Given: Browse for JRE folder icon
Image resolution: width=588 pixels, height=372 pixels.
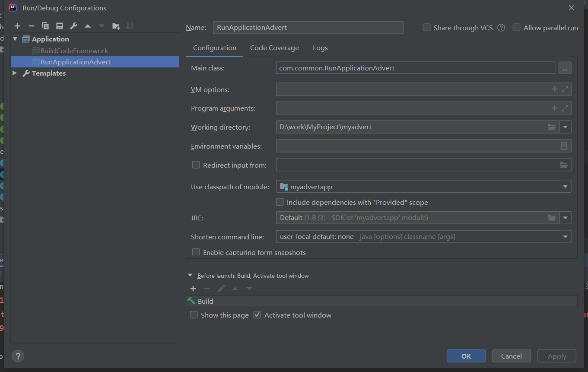Looking at the screenshot, I should point(552,217).
